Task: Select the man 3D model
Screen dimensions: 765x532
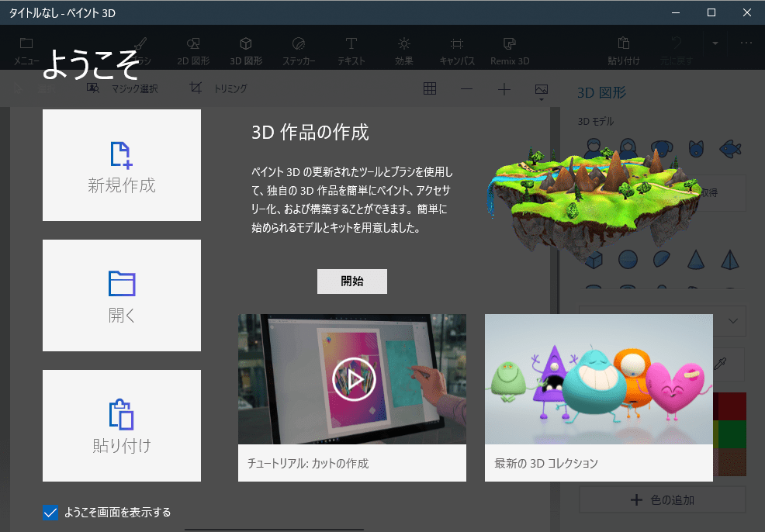Action: pyautogui.click(x=594, y=148)
